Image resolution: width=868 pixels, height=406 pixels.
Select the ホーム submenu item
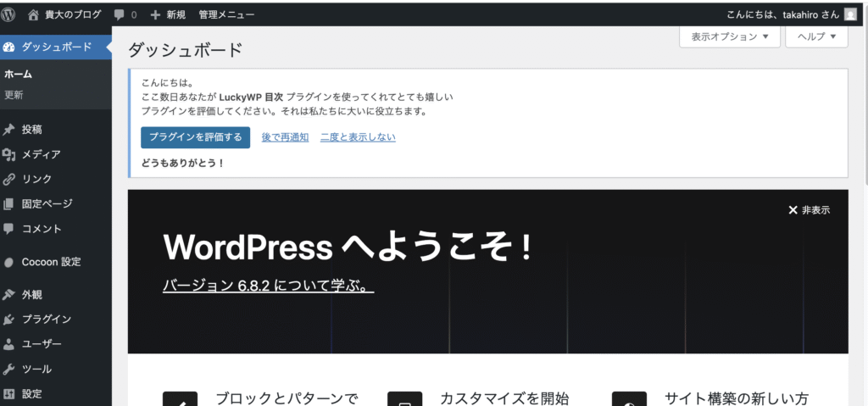point(19,75)
